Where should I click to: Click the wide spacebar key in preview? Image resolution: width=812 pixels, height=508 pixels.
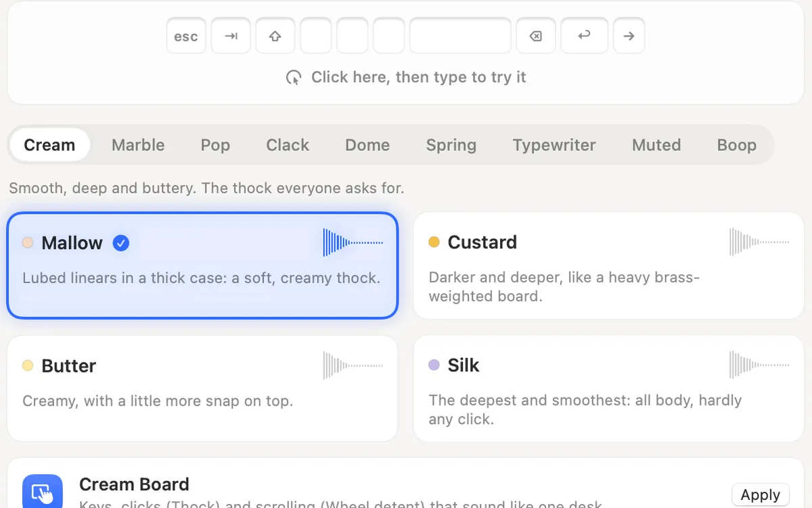pyautogui.click(x=460, y=37)
